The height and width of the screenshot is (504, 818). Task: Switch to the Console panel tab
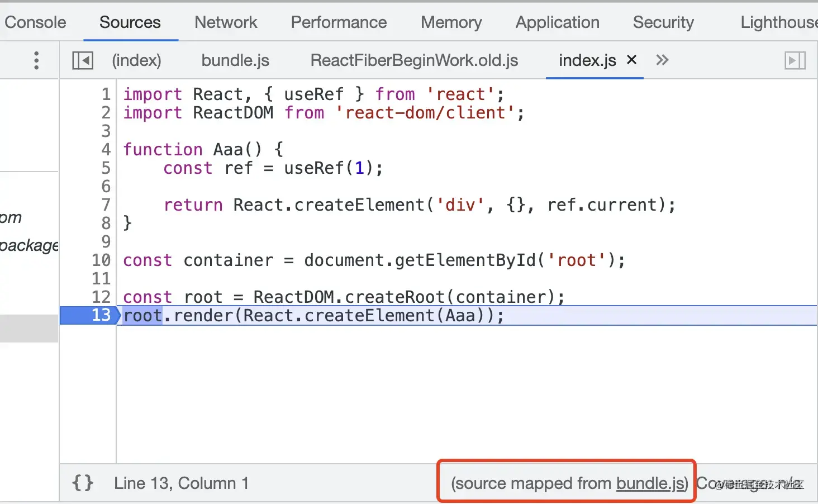click(35, 22)
